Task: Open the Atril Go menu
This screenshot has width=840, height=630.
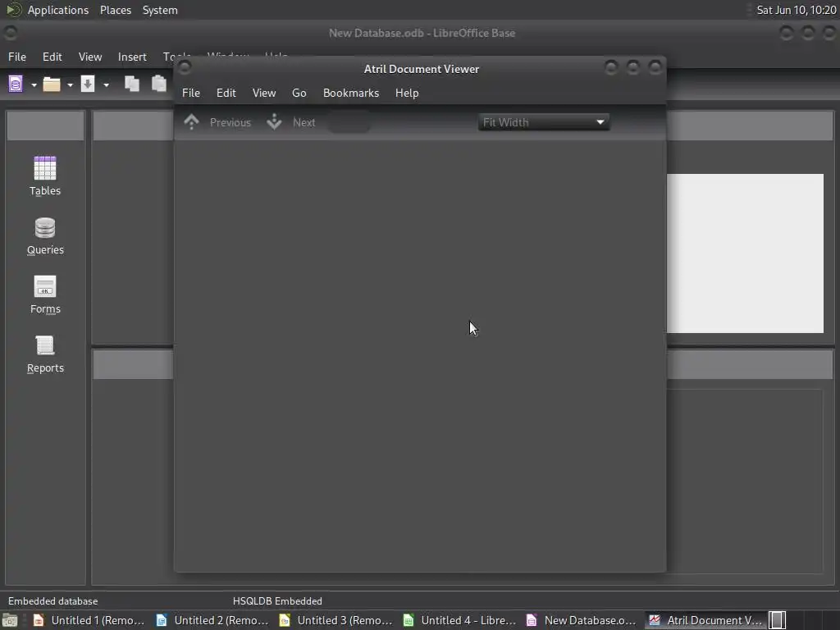Action: tap(299, 93)
